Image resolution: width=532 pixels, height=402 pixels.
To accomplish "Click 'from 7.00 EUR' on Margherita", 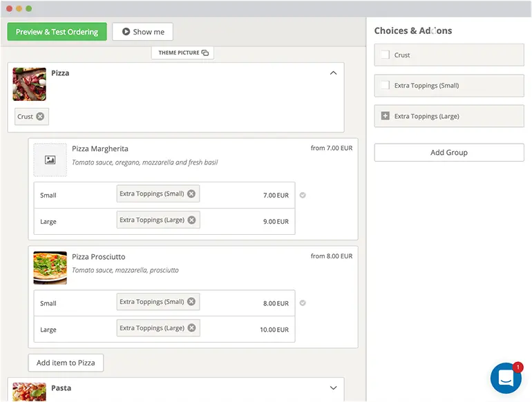I will [332, 148].
